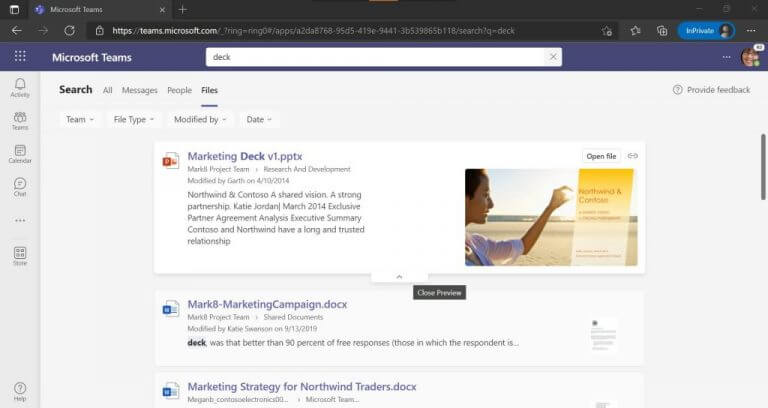Open browser favorites star icon

635,30
